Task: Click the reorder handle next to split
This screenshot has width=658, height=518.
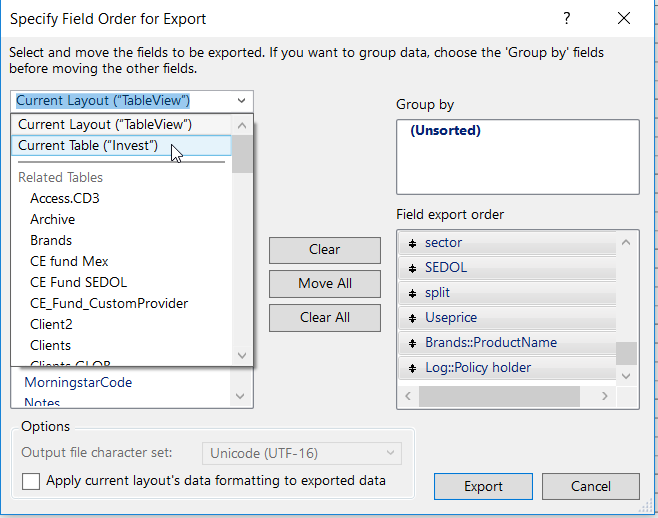Action: 412,293
